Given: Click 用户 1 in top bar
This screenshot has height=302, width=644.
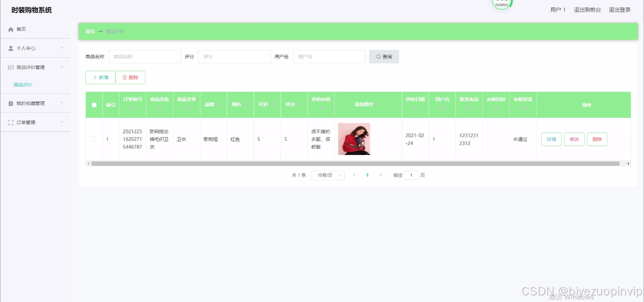Looking at the screenshot, I should coord(558,10).
